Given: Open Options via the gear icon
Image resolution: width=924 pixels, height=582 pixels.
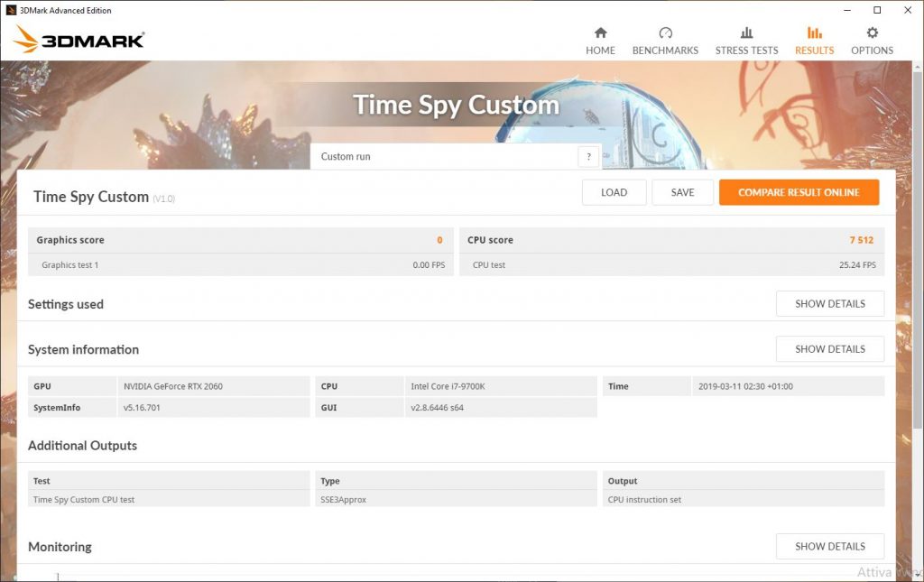Looking at the screenshot, I should coord(872,32).
